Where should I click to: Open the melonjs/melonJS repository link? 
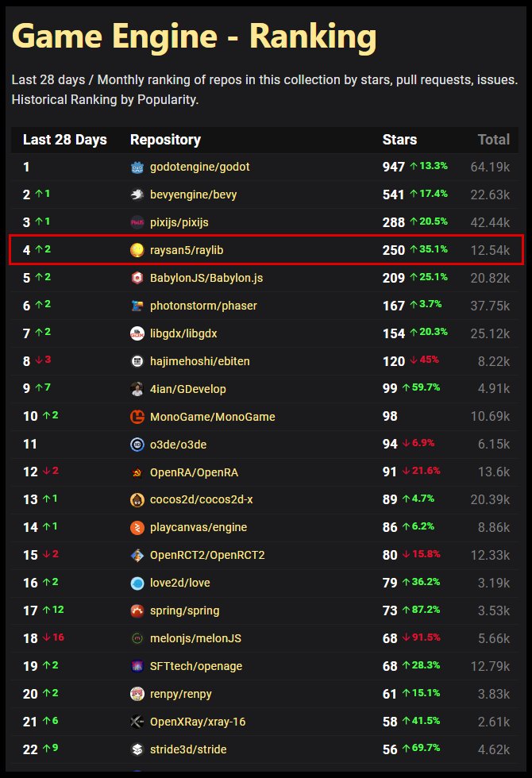point(195,638)
